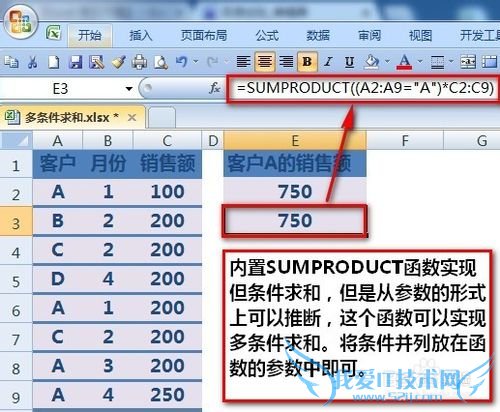Select column A header
This screenshot has height=412, width=500.
tap(58, 141)
